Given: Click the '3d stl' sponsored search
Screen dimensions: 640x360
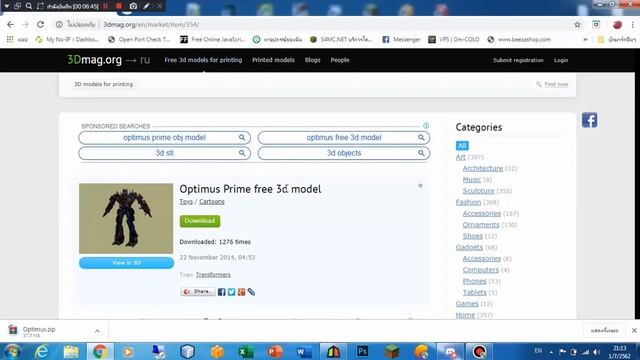Looking at the screenshot, I should click(x=164, y=153).
